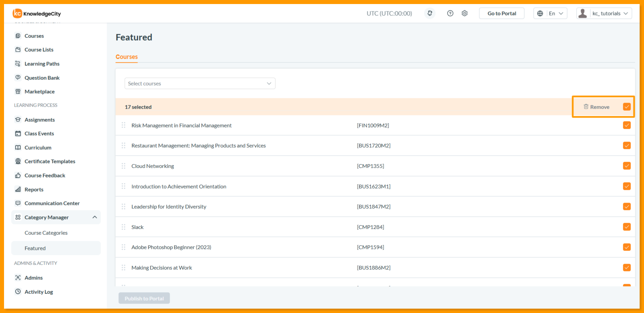Click the Courses sidebar icon

point(18,36)
